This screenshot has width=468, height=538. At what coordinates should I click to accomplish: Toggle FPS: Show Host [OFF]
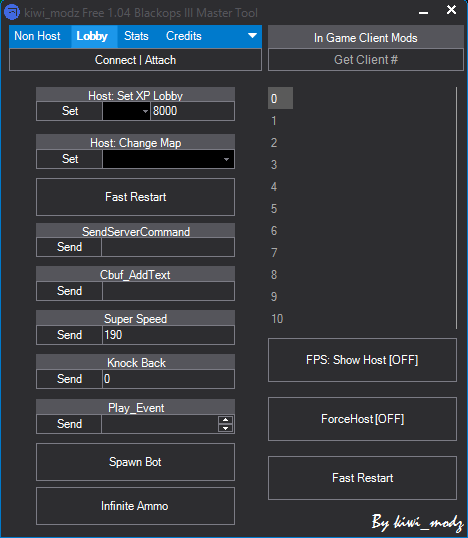click(x=362, y=360)
